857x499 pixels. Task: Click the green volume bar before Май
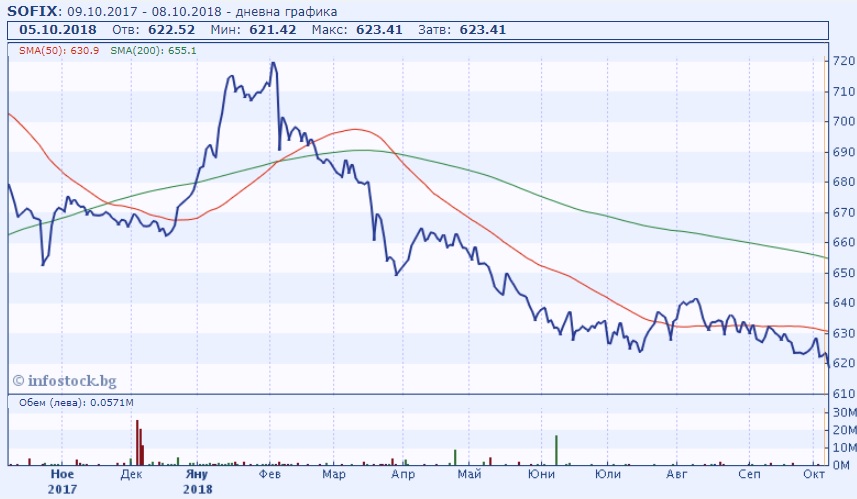pyautogui.click(x=455, y=458)
